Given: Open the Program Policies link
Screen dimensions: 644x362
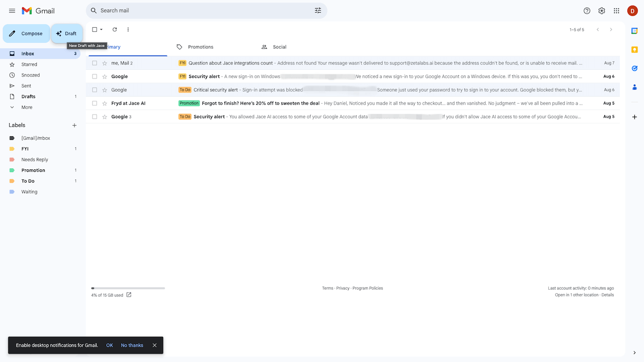Looking at the screenshot, I should [x=367, y=288].
